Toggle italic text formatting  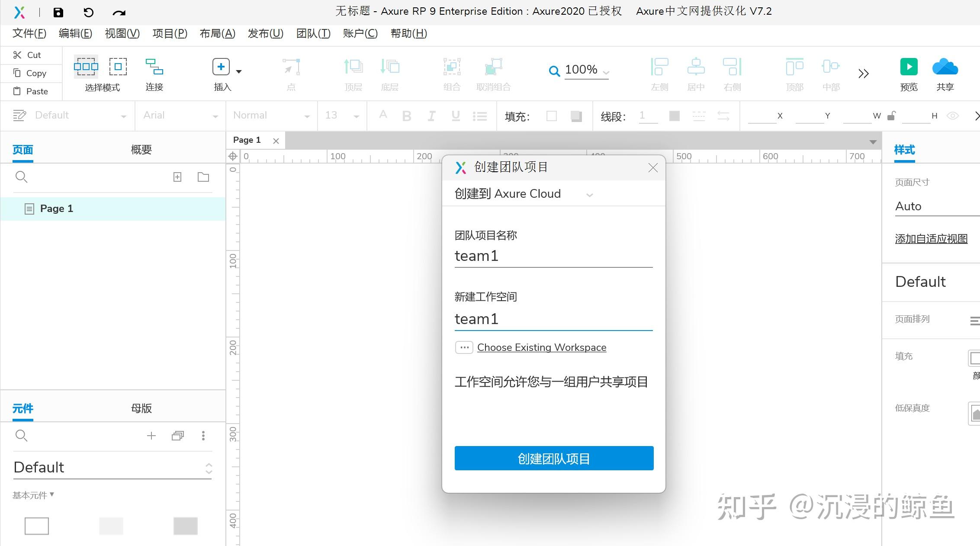[x=431, y=116]
